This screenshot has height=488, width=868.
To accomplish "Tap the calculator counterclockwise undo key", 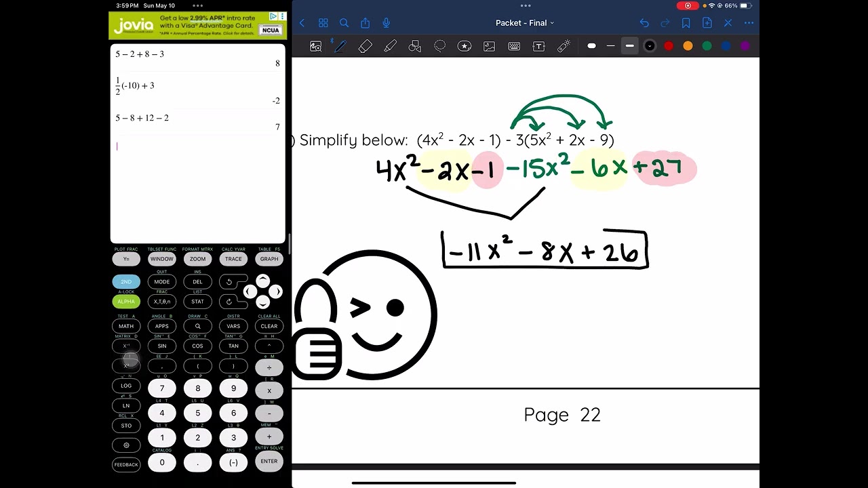I will (229, 282).
